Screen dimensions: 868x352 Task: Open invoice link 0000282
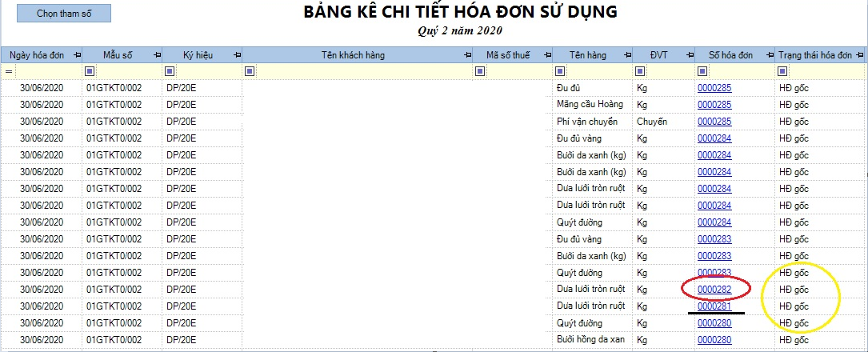click(x=714, y=289)
